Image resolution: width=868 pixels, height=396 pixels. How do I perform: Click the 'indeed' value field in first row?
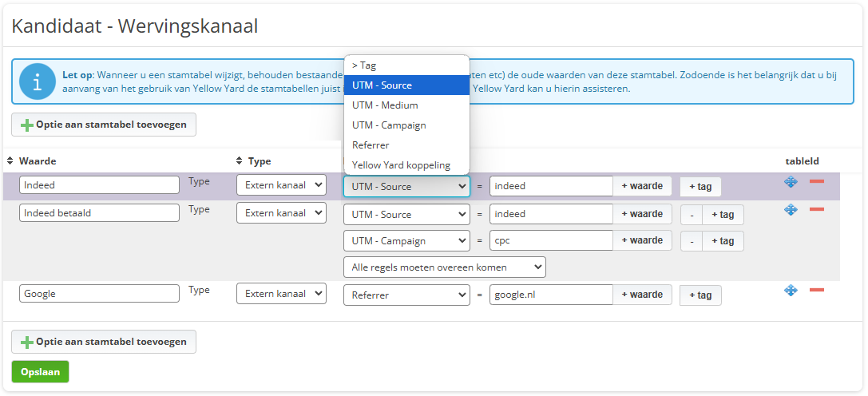[551, 186]
